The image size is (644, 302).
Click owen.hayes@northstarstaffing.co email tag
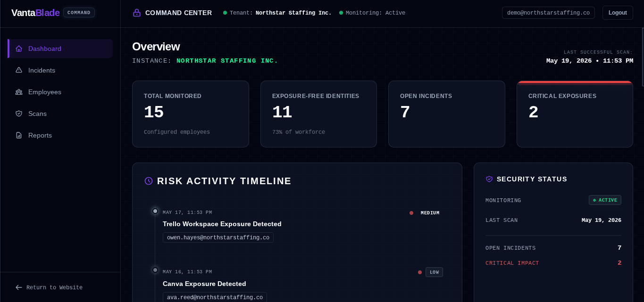[x=218, y=237]
